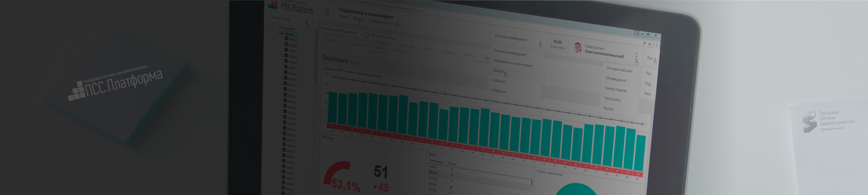This screenshot has height=195, width=868.
Task: Switch to the Статус tab
Action: (x=379, y=48)
